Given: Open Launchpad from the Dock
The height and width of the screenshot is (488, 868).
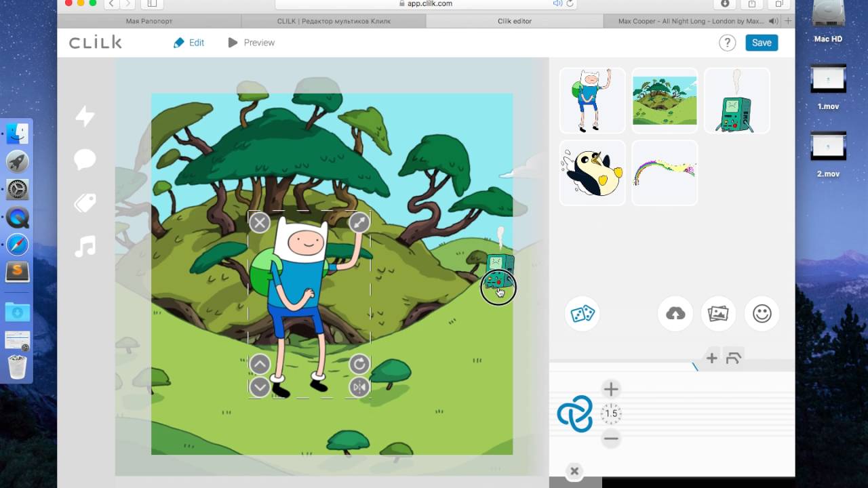Looking at the screenshot, I should point(17,161).
